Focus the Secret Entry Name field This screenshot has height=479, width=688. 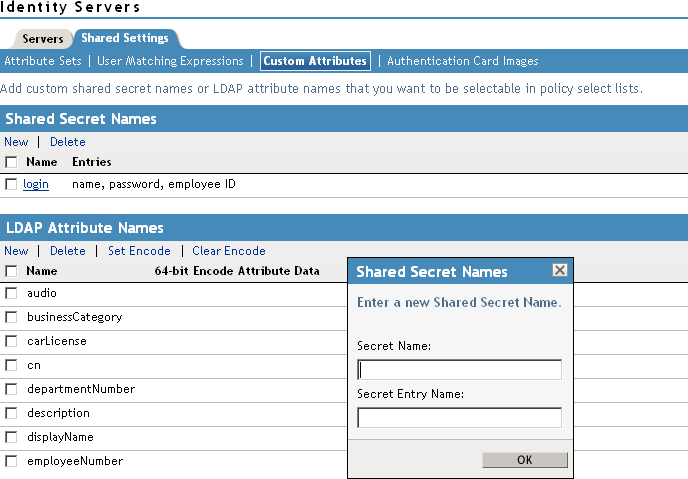(459, 418)
